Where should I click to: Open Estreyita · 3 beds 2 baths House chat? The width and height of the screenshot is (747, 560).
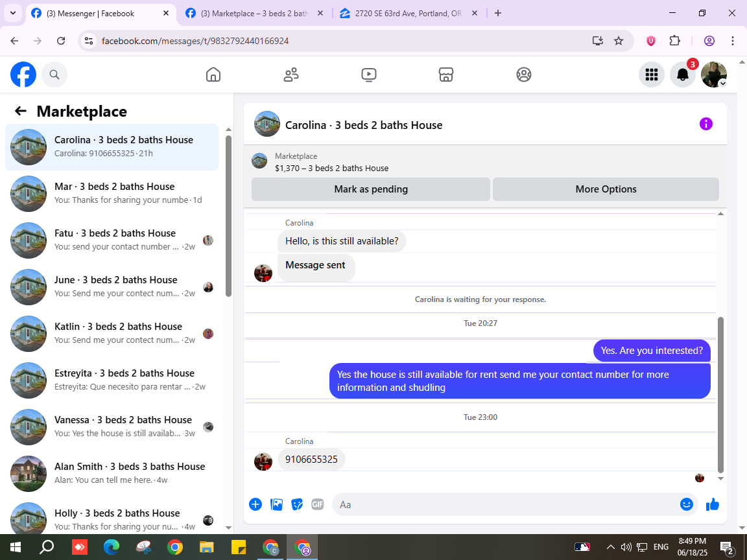pos(112,380)
